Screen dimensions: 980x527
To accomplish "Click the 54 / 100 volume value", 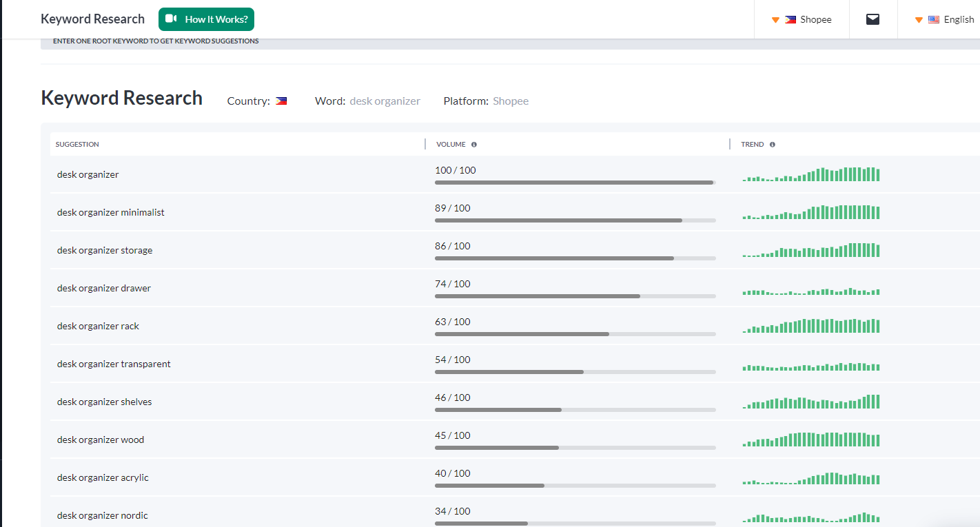I will [x=453, y=360].
